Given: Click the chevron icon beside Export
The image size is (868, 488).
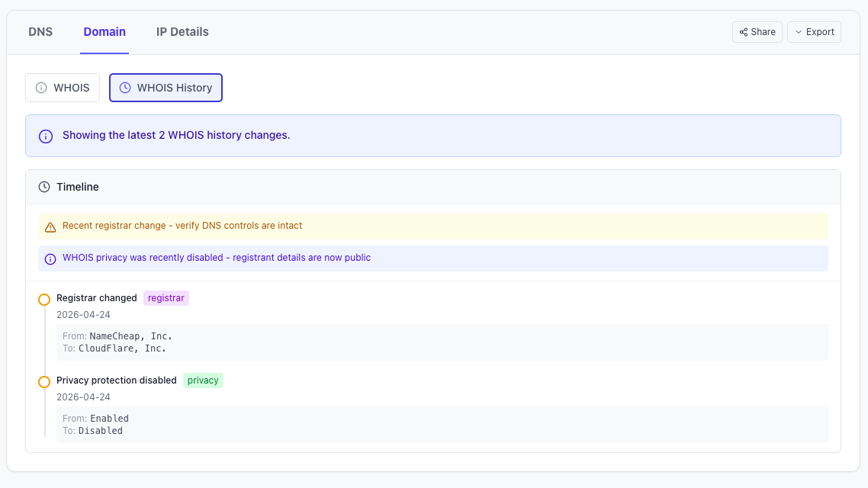Looking at the screenshot, I should click(x=799, y=32).
